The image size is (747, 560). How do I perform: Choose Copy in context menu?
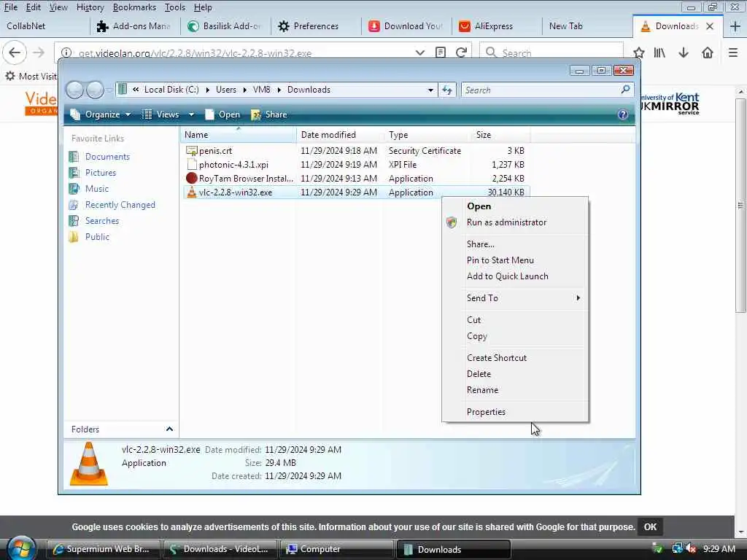coord(516,335)
